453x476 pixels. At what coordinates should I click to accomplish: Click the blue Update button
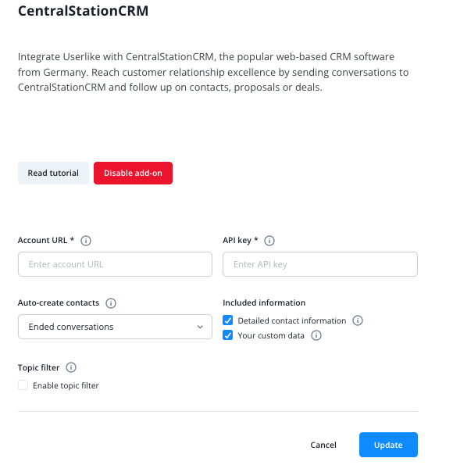[x=388, y=445]
